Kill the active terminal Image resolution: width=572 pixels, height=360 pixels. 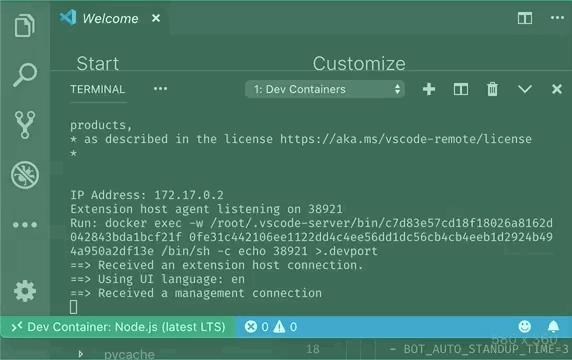point(492,89)
